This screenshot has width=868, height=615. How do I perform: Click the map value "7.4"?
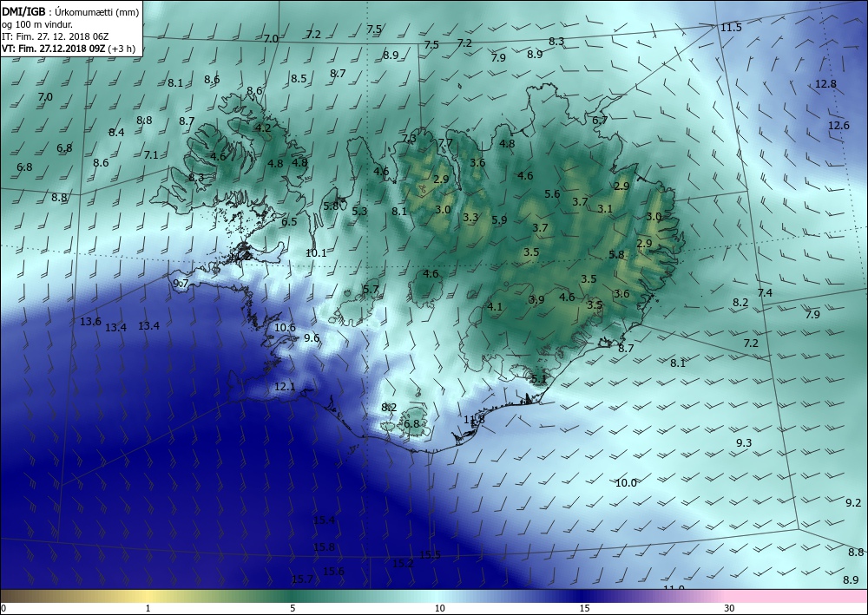coord(765,292)
